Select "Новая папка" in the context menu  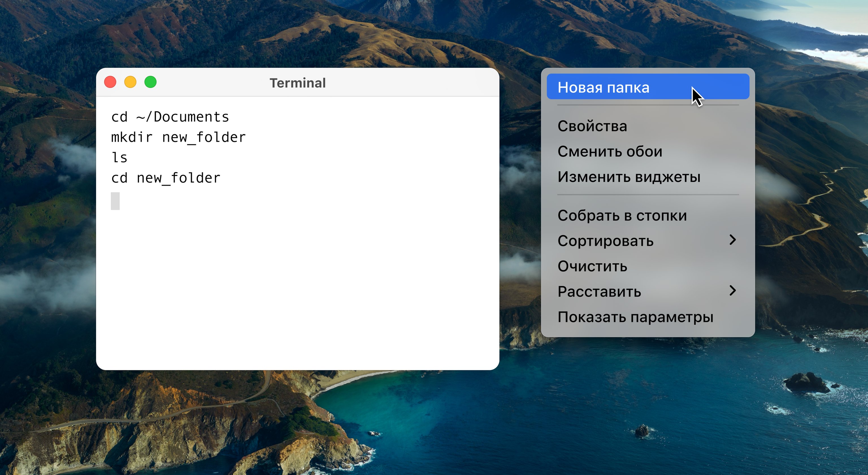[648, 87]
